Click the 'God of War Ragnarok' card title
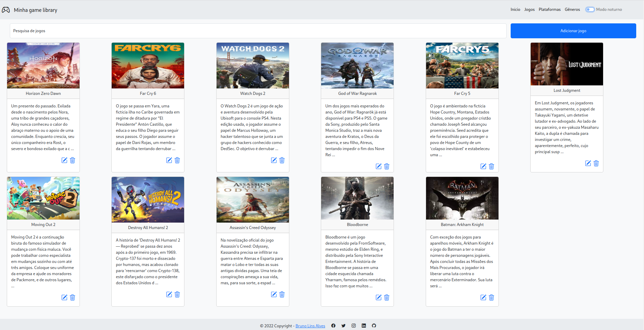This screenshot has height=330, width=644. click(357, 94)
